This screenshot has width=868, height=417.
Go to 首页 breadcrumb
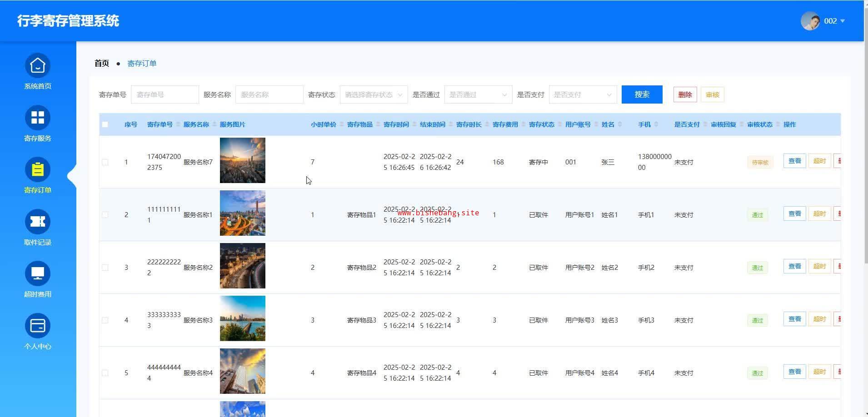click(x=102, y=64)
